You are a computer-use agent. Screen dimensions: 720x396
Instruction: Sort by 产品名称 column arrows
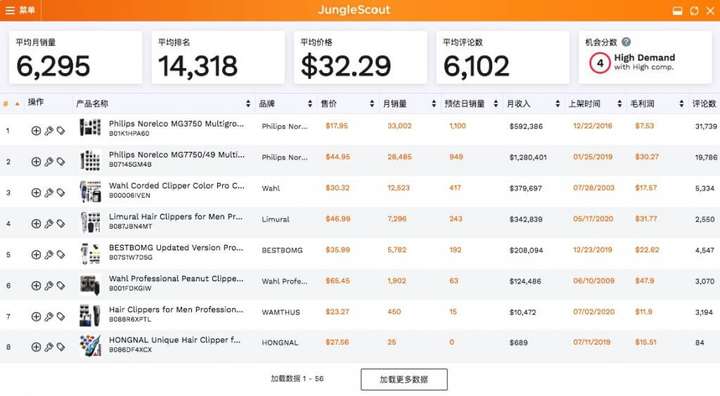248,104
